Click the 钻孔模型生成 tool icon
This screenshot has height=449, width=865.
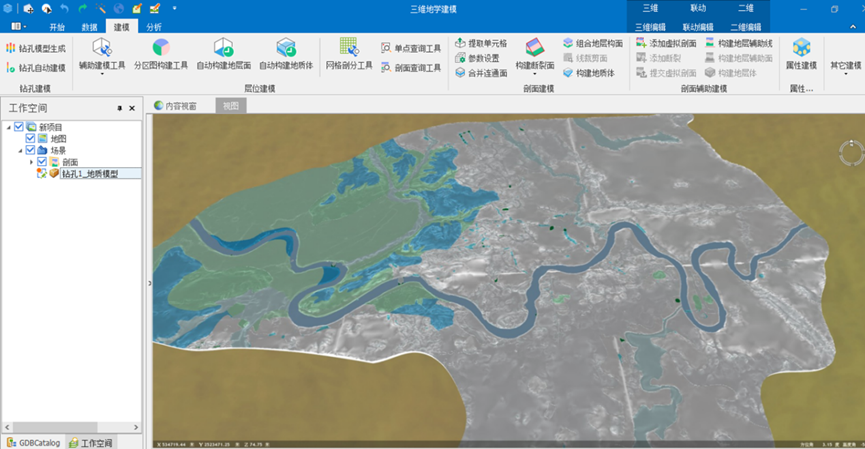pos(11,48)
